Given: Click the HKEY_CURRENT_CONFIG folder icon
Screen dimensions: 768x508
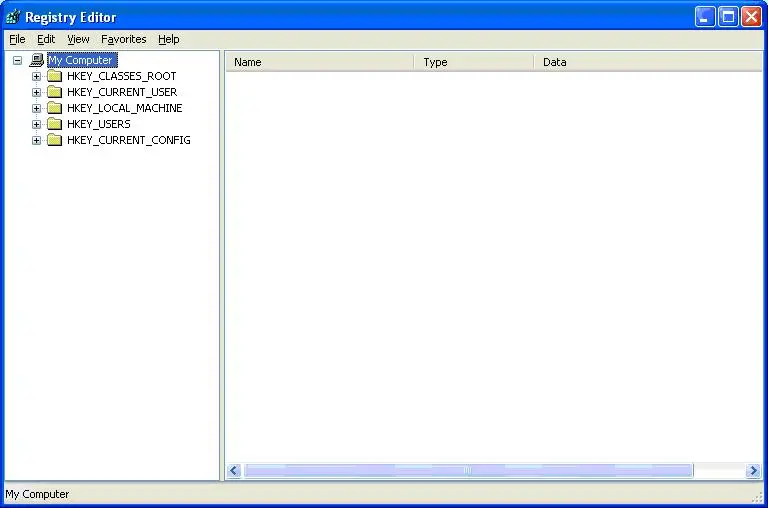Looking at the screenshot, I should 54,140.
